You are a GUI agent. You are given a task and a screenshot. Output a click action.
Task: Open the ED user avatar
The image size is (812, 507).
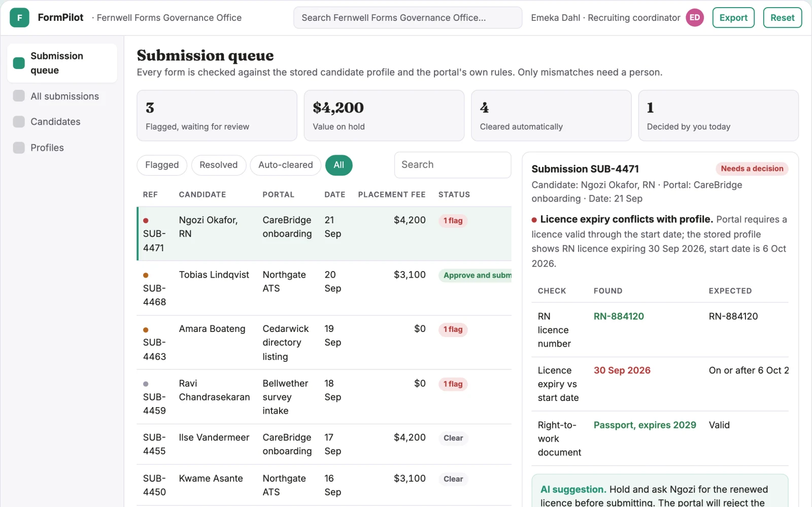coord(695,18)
